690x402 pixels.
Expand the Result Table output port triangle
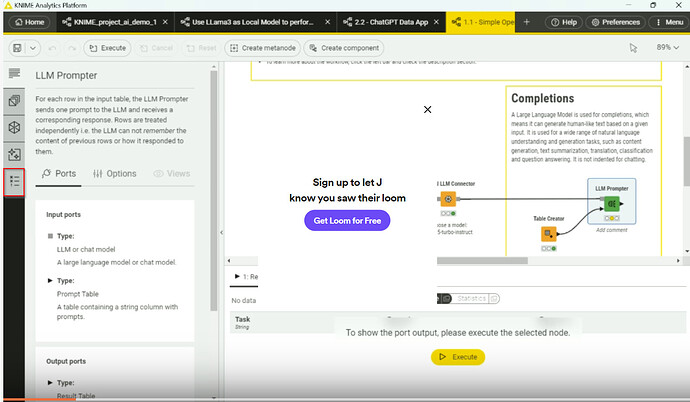(50, 383)
